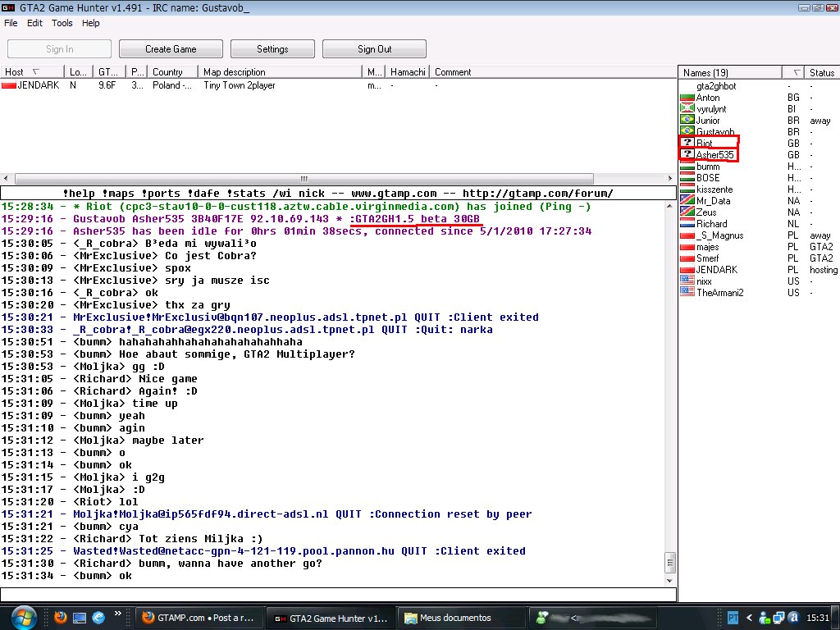Click the US flag next to nixx
This screenshot has height=630, width=840.
point(687,281)
